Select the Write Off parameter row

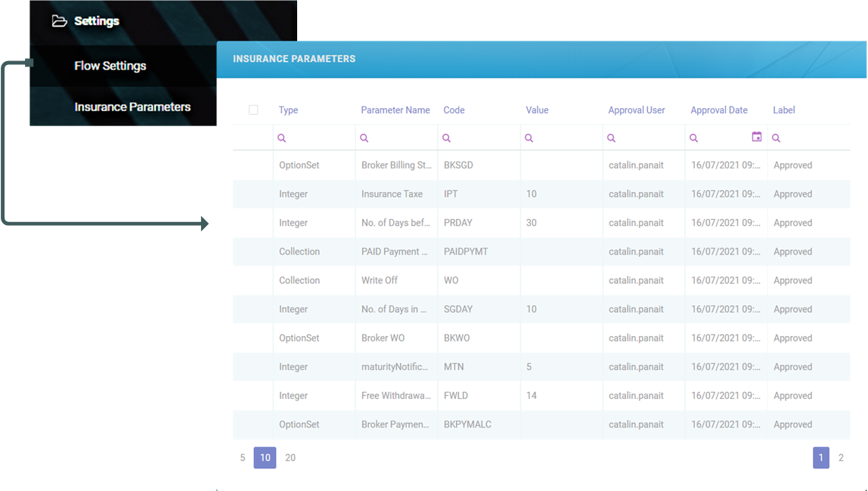380,280
